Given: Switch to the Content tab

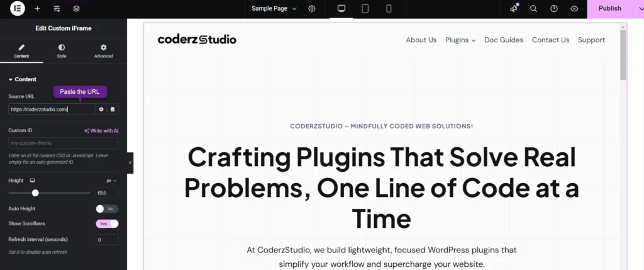Looking at the screenshot, I should (x=21, y=52).
